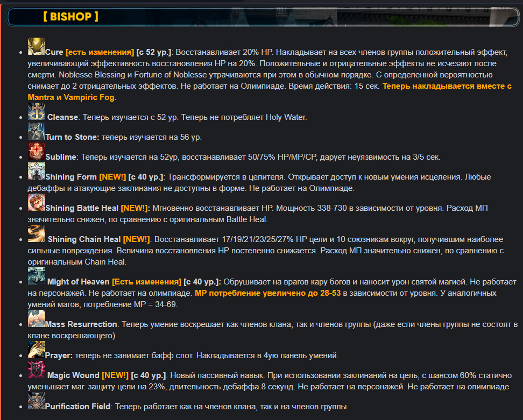Screen dimensions: 523x420
Task: Click the Cure skill icon
Action: coord(36,47)
